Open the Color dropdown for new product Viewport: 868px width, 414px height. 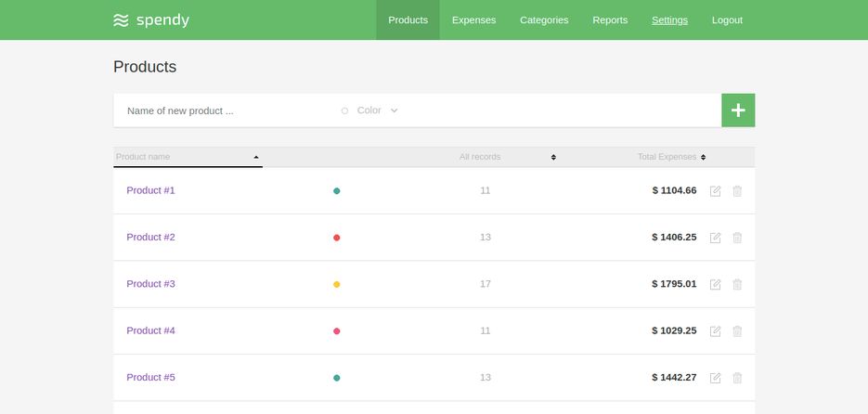tap(369, 110)
